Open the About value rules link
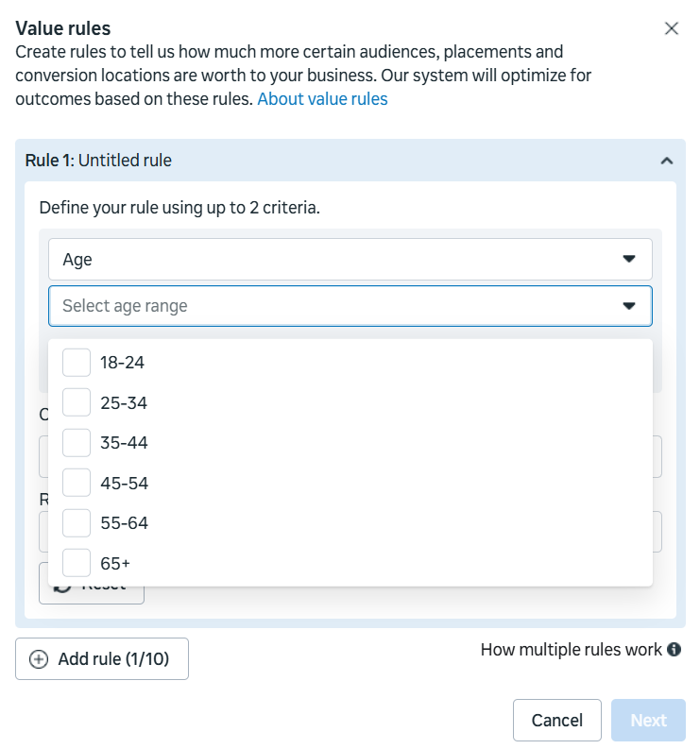 pos(322,99)
